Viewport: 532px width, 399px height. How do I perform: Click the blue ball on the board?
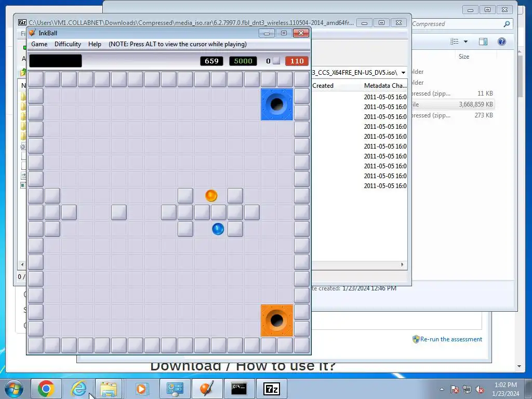pyautogui.click(x=218, y=229)
